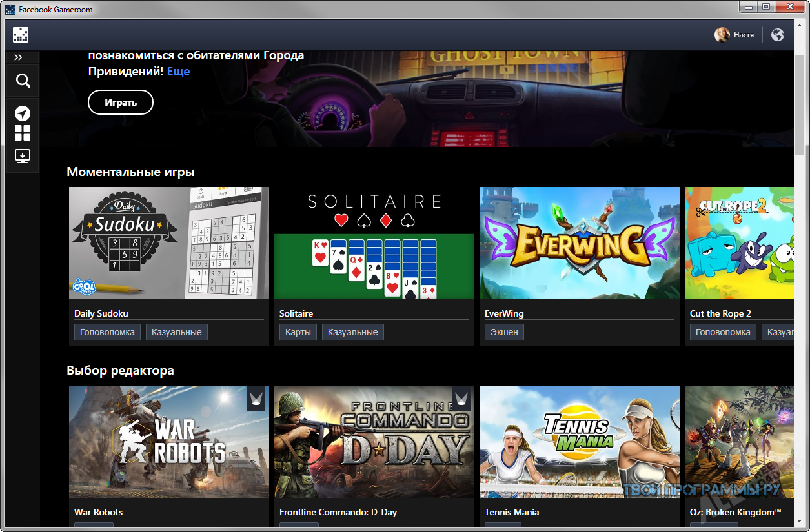Open the Daily Sudoku game title
The height and width of the screenshot is (532, 810).
pyautogui.click(x=101, y=313)
